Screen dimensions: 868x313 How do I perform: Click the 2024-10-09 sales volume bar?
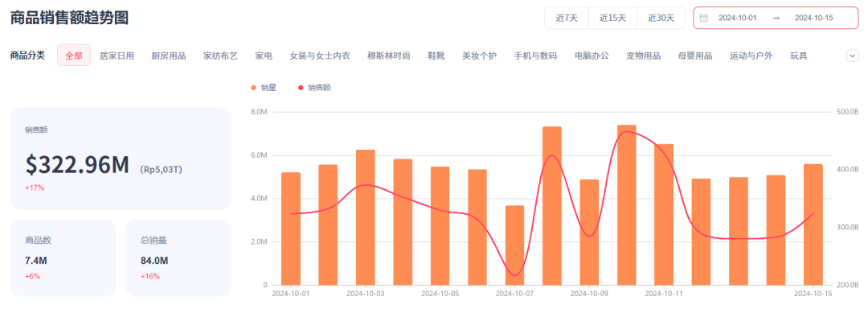click(x=590, y=233)
